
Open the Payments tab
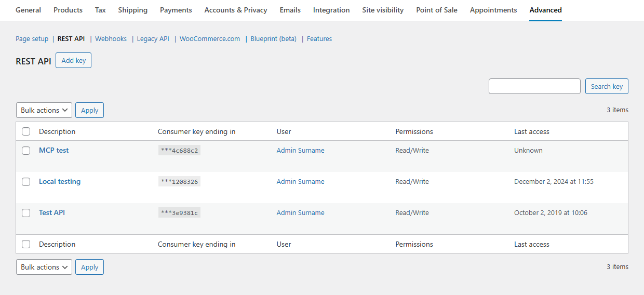coord(176,10)
